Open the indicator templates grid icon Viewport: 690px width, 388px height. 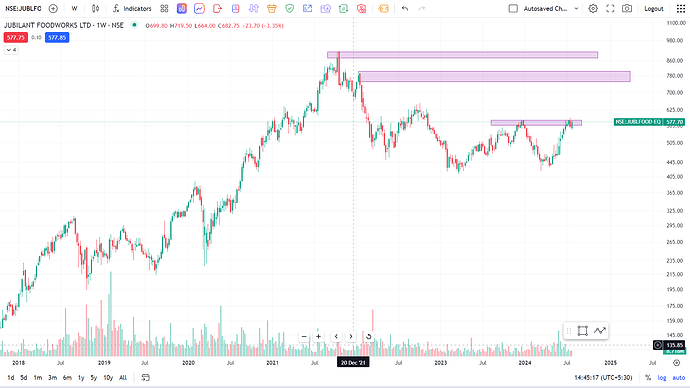[164, 8]
